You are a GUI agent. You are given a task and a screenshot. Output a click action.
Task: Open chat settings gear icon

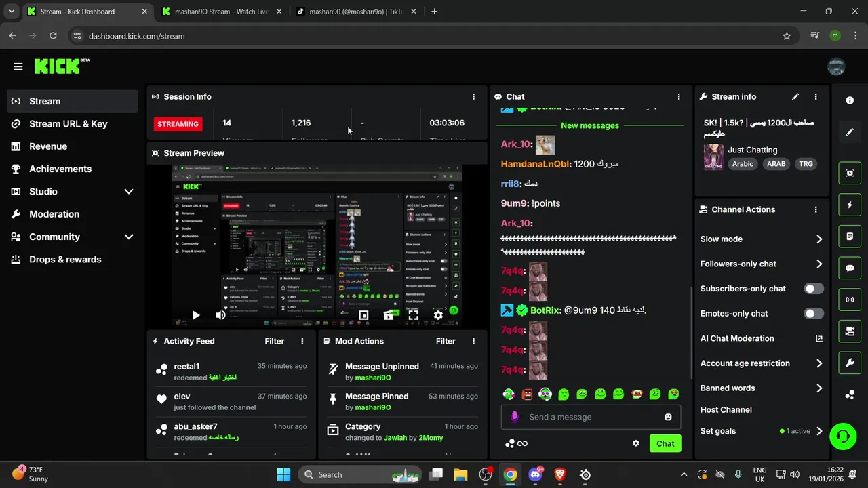coord(635,443)
